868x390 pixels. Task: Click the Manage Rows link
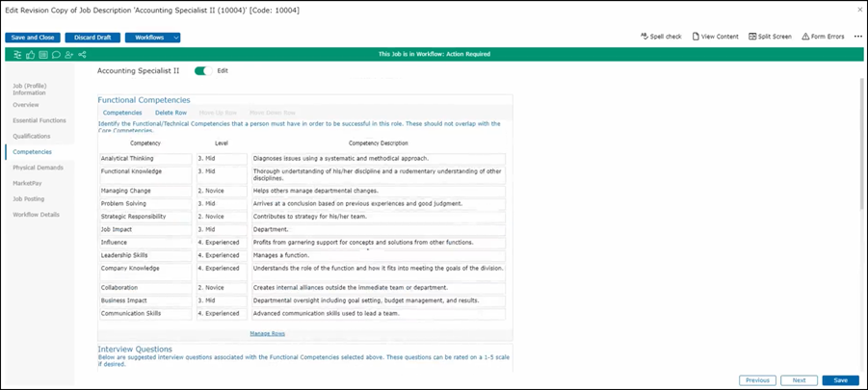(267, 333)
